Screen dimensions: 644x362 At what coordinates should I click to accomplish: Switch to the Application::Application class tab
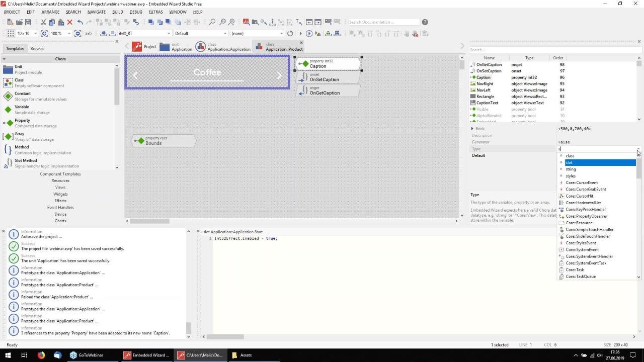[x=223, y=47]
